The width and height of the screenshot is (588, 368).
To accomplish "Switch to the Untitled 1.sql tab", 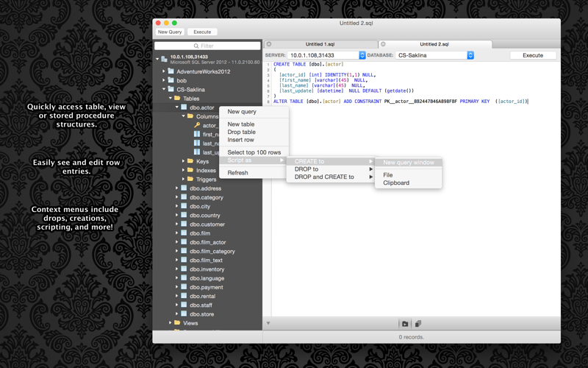I will click(x=320, y=44).
